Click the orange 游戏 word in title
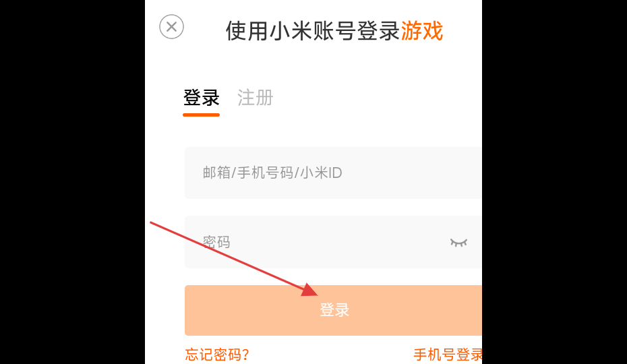 tap(422, 31)
